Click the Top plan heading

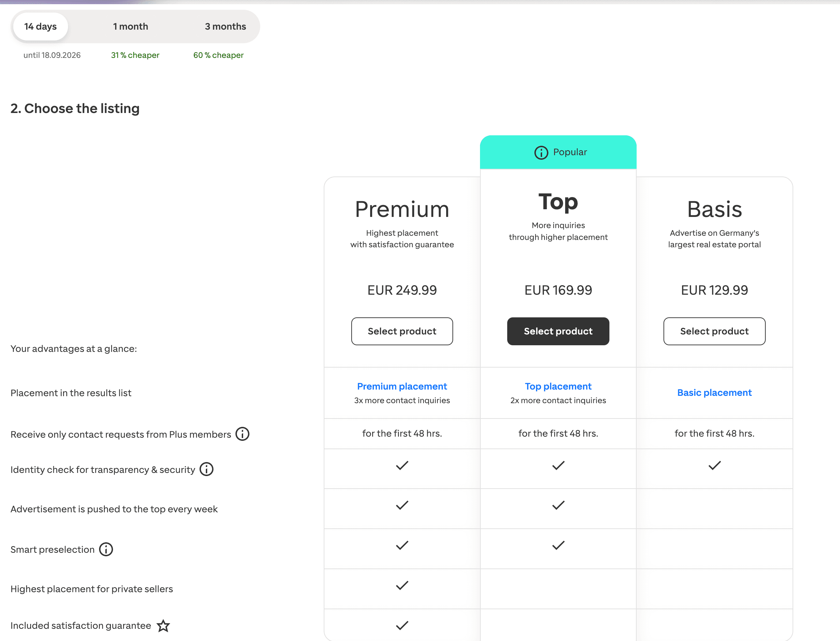(x=558, y=202)
